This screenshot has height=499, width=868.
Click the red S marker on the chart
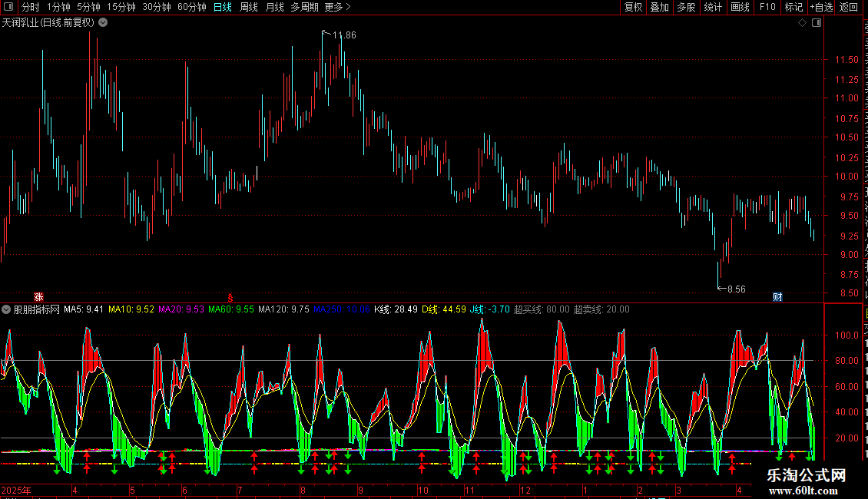tap(230, 298)
